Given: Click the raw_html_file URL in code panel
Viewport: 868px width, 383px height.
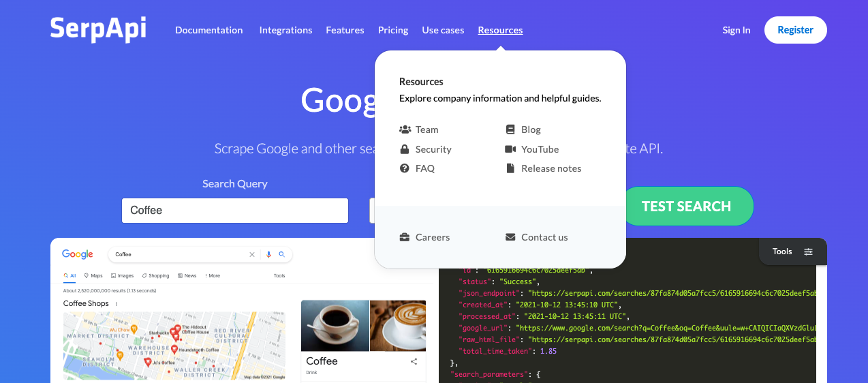Looking at the screenshot, I should coord(673,339).
